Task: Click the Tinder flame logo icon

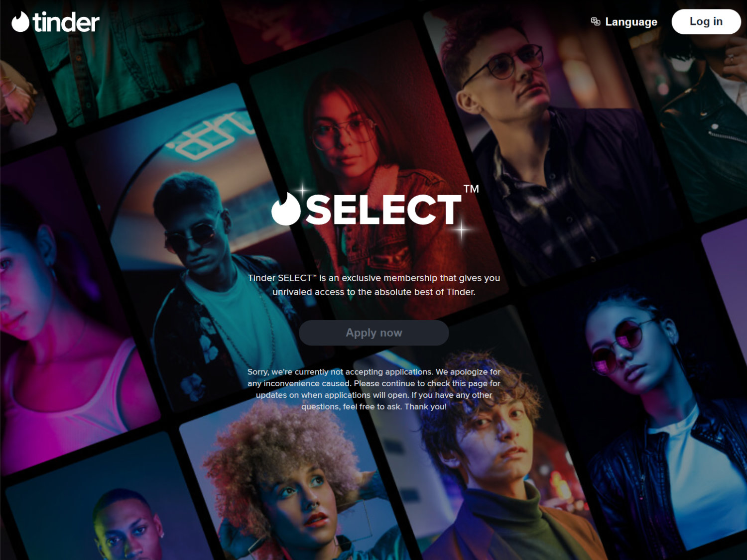Action: click(20, 22)
